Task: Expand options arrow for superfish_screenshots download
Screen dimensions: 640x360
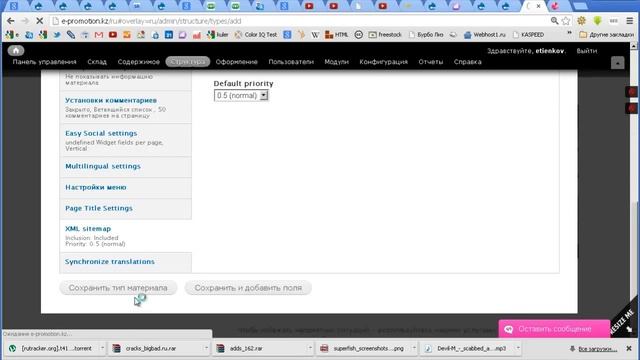Action: click(414, 349)
